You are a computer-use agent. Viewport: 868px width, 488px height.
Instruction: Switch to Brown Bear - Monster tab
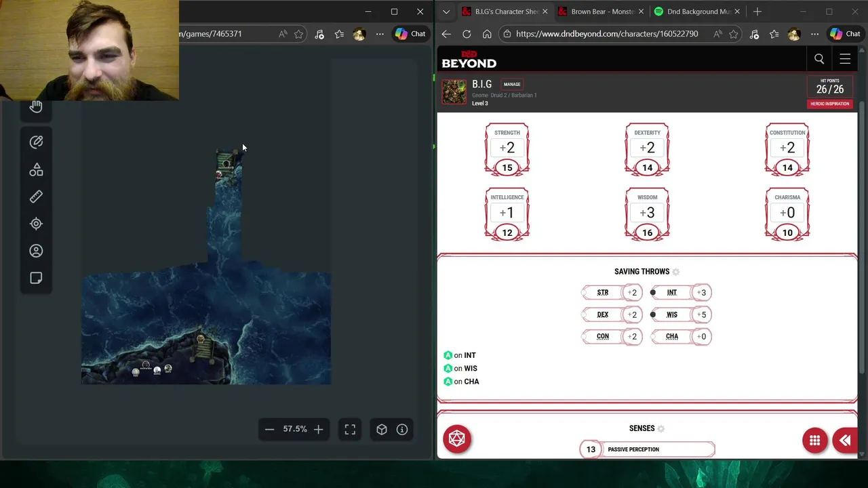(x=601, y=12)
